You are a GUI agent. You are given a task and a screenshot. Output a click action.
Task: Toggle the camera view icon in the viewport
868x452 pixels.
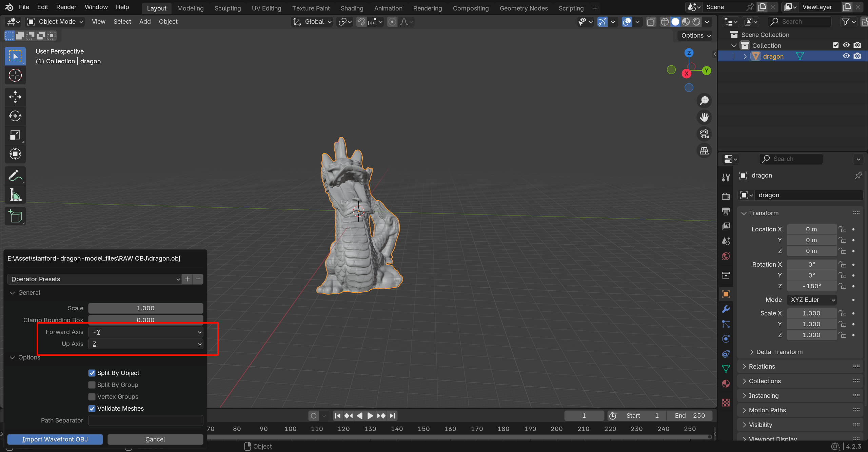(704, 134)
